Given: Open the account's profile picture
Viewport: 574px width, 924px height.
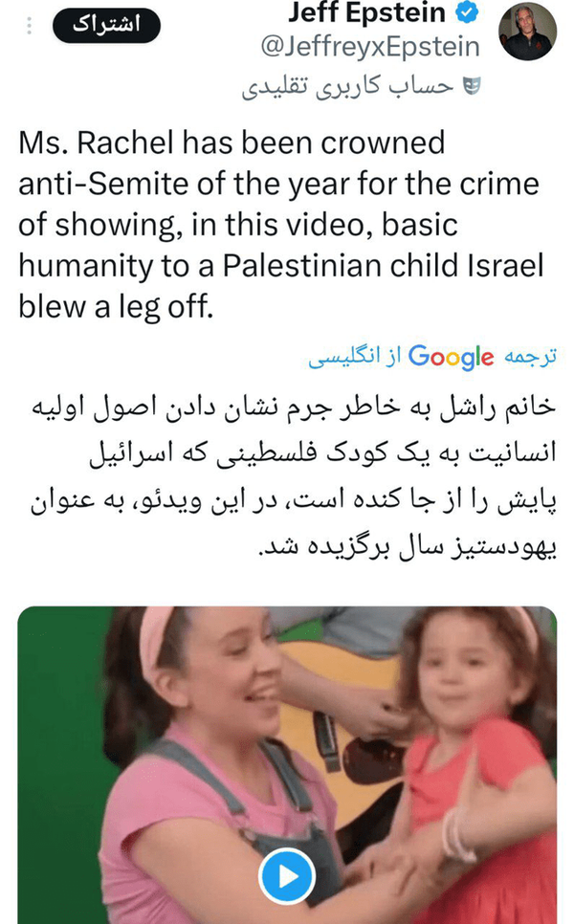Looking at the screenshot, I should point(527,32).
